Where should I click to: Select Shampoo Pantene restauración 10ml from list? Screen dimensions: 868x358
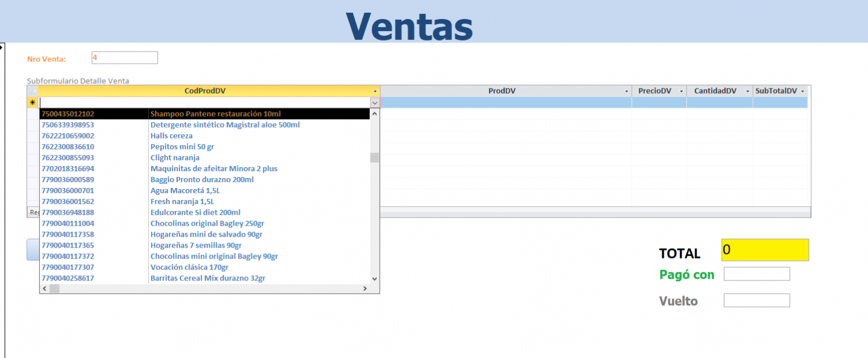pos(215,114)
